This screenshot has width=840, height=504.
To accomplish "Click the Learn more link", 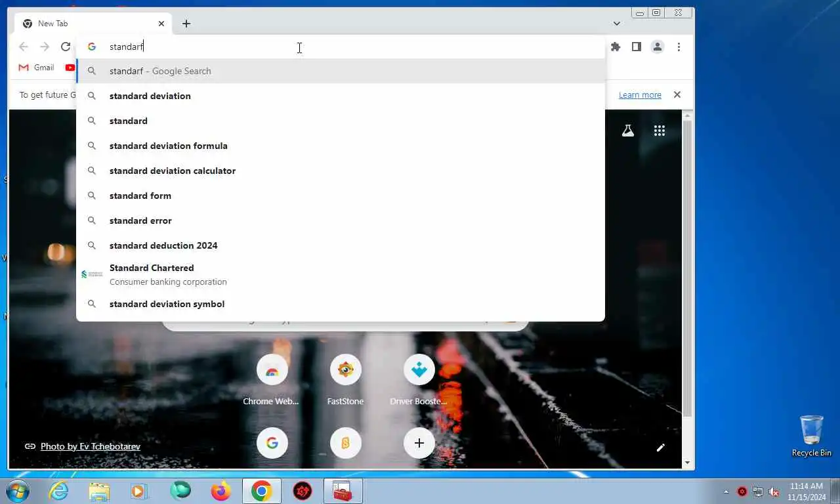I will pos(640,95).
